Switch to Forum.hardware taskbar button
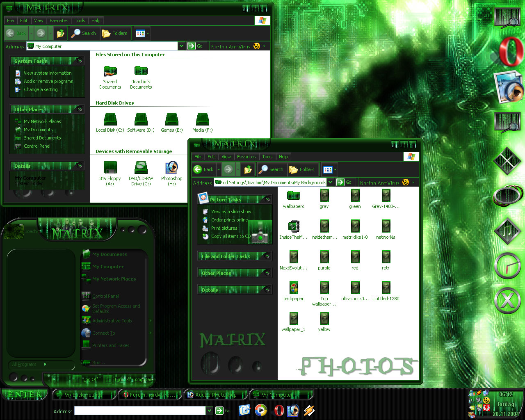Viewport: 525px width, 420px height. tap(151, 395)
